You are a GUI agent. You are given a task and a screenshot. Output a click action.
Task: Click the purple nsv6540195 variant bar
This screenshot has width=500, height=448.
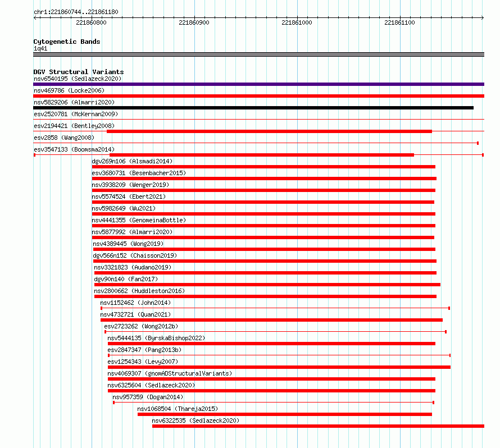coord(258,84)
